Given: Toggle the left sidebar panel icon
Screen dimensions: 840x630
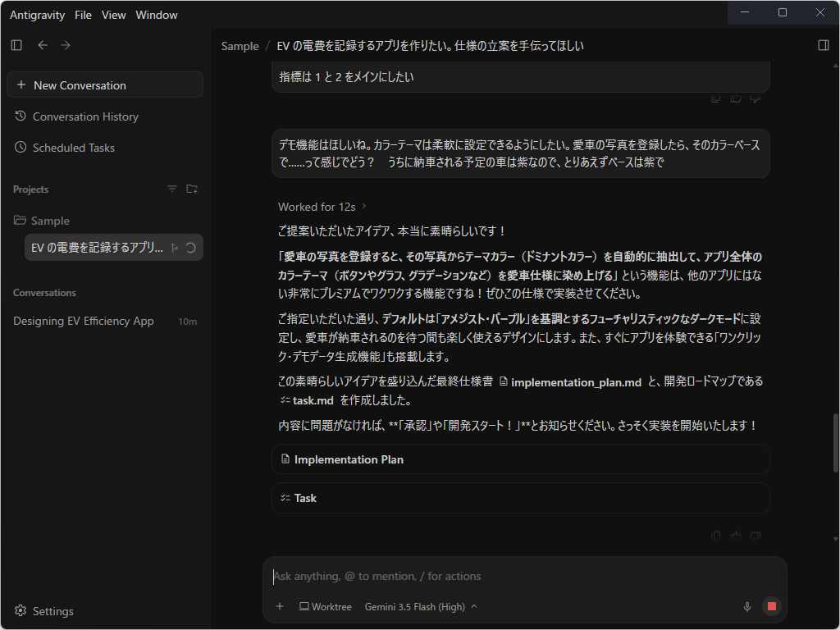Looking at the screenshot, I should pyautogui.click(x=16, y=45).
